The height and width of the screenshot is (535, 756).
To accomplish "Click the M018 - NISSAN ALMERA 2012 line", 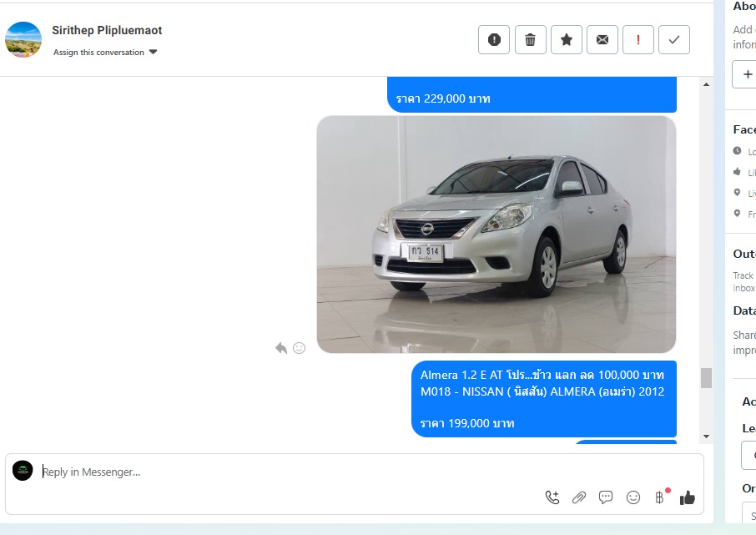I will (542, 391).
